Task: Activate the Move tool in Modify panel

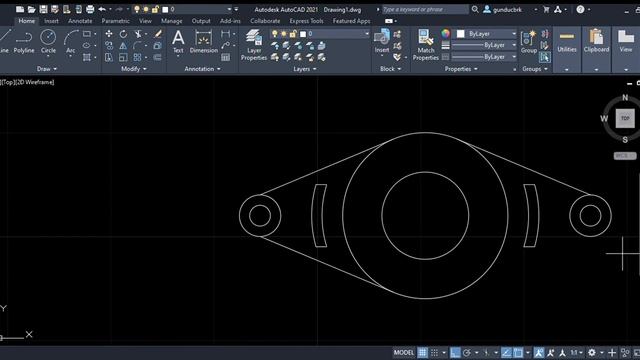Action: [x=109, y=34]
